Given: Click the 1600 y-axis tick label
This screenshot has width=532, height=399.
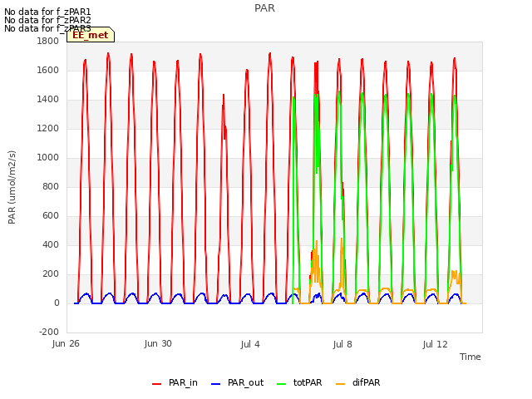Looking at the screenshot, I should pyautogui.click(x=48, y=70).
